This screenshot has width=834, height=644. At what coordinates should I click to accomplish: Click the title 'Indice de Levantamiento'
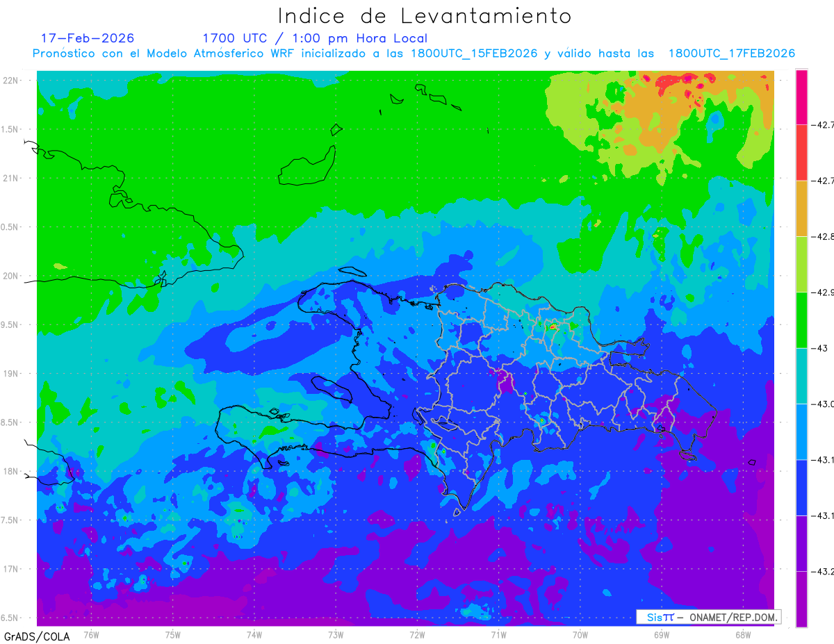pyautogui.click(x=425, y=16)
